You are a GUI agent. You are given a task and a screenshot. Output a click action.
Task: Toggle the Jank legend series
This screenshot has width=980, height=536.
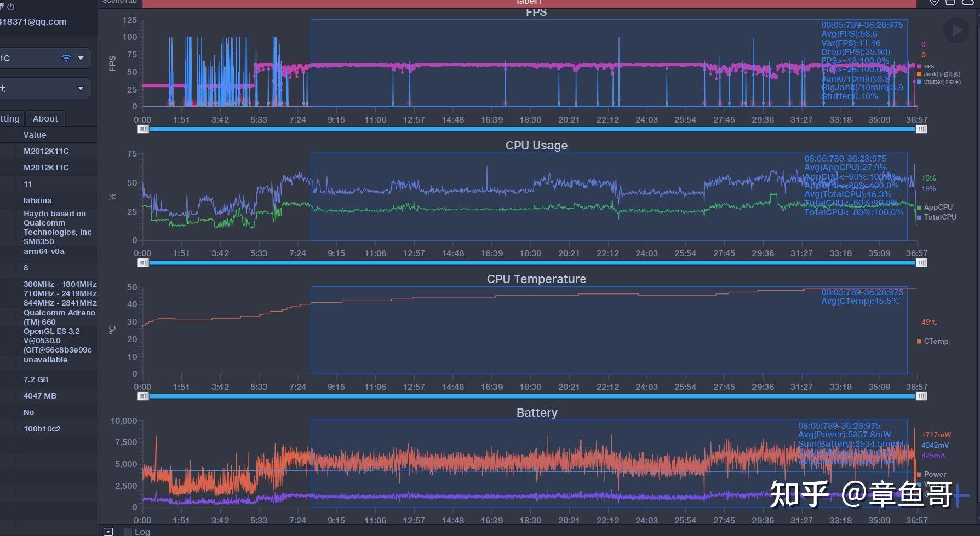coord(938,74)
